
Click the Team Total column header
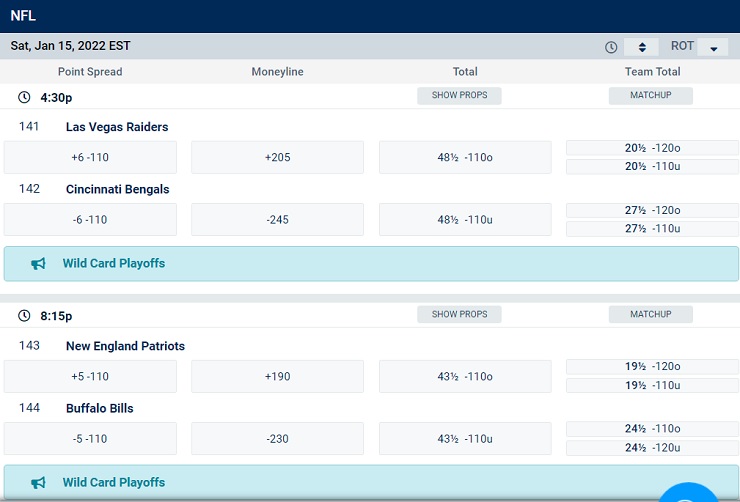[x=652, y=72]
